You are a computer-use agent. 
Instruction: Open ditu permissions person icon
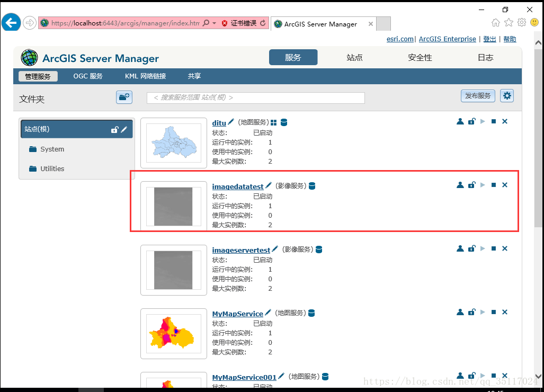pyautogui.click(x=460, y=121)
